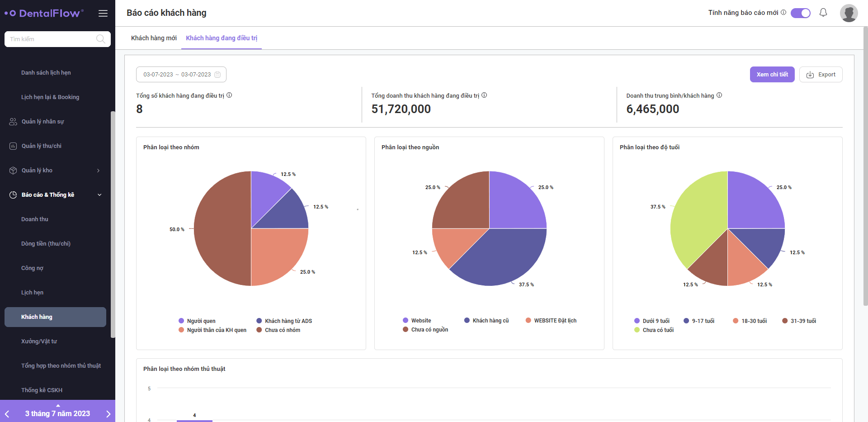The width and height of the screenshot is (868, 422).
Task: Toggle Dưới 9 tuổi legend item
Action: click(x=652, y=321)
